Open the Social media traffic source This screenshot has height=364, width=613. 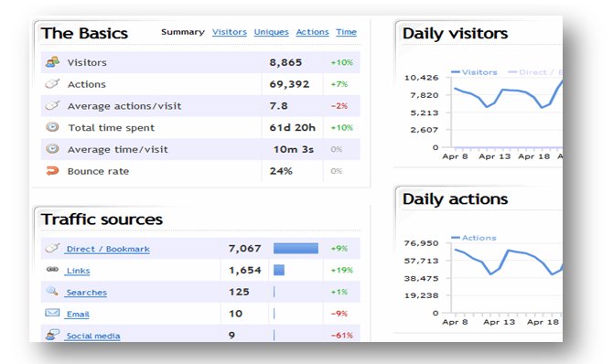point(93,336)
